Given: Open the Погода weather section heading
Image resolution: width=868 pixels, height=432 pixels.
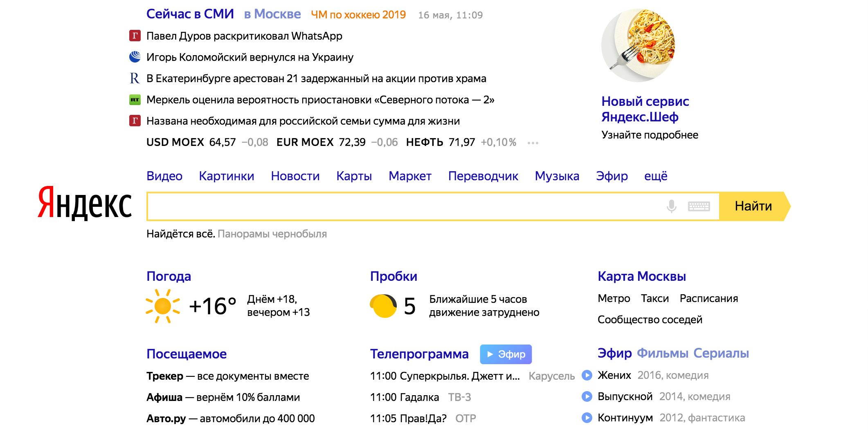Looking at the screenshot, I should click(169, 277).
